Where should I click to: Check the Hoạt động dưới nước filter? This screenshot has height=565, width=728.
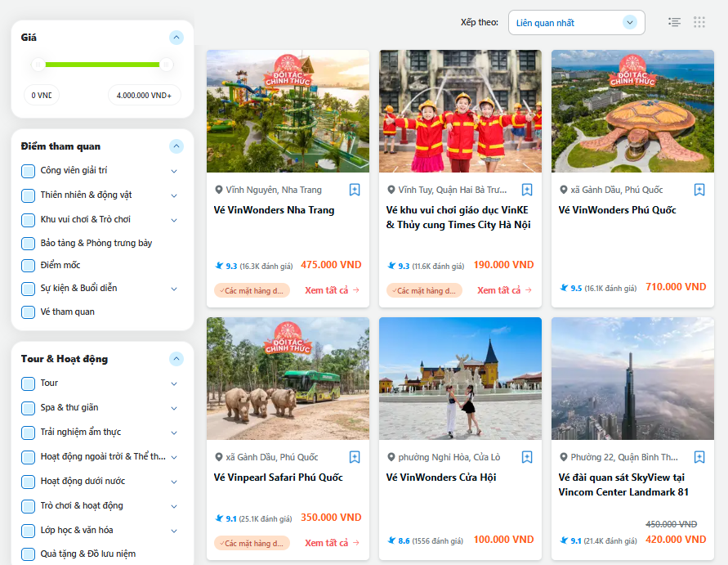28,482
